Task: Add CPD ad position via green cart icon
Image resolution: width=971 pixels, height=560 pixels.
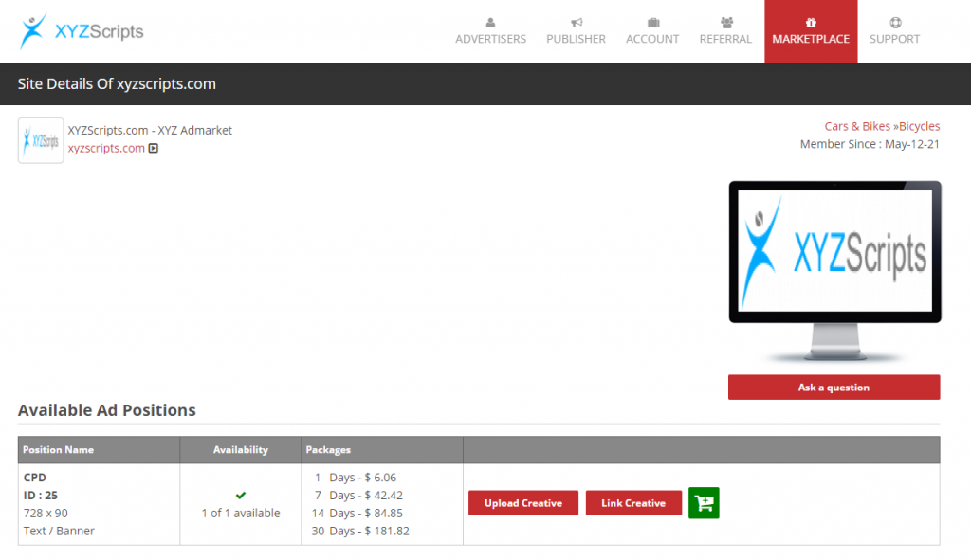Action: tap(703, 503)
